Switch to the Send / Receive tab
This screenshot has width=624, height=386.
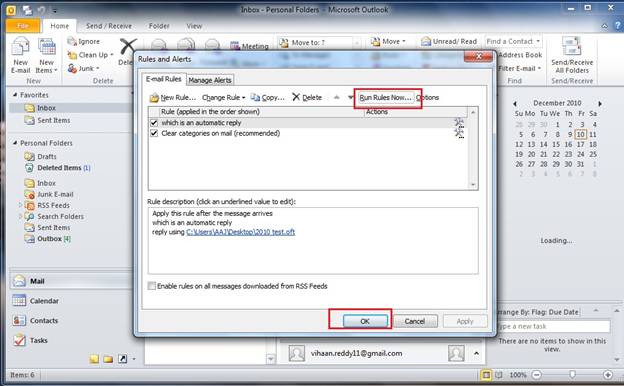pyautogui.click(x=109, y=26)
